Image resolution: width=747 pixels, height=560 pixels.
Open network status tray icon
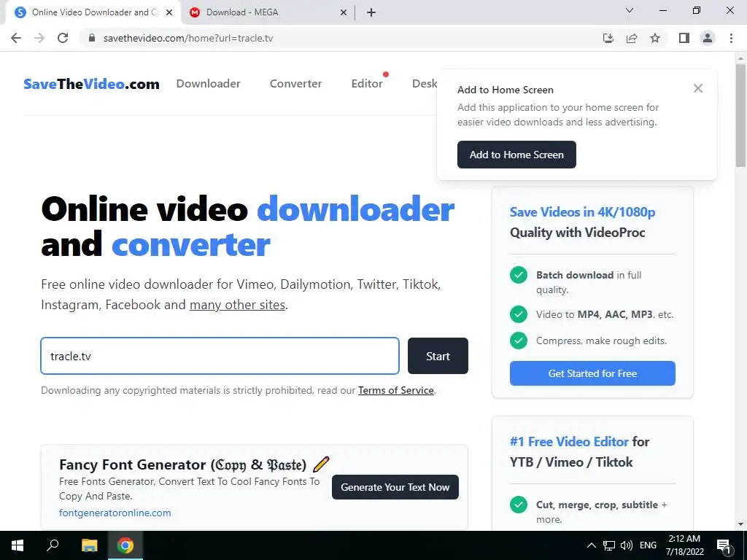coord(609,545)
